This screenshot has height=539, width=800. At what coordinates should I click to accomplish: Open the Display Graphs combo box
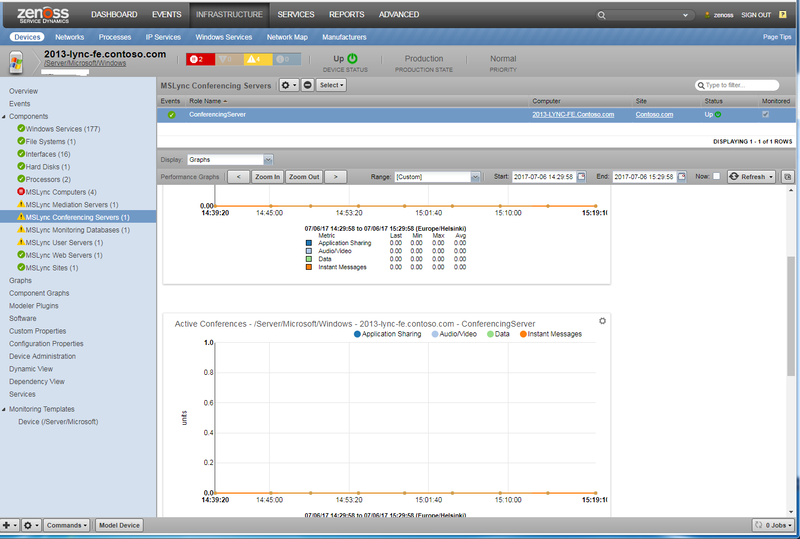230,160
